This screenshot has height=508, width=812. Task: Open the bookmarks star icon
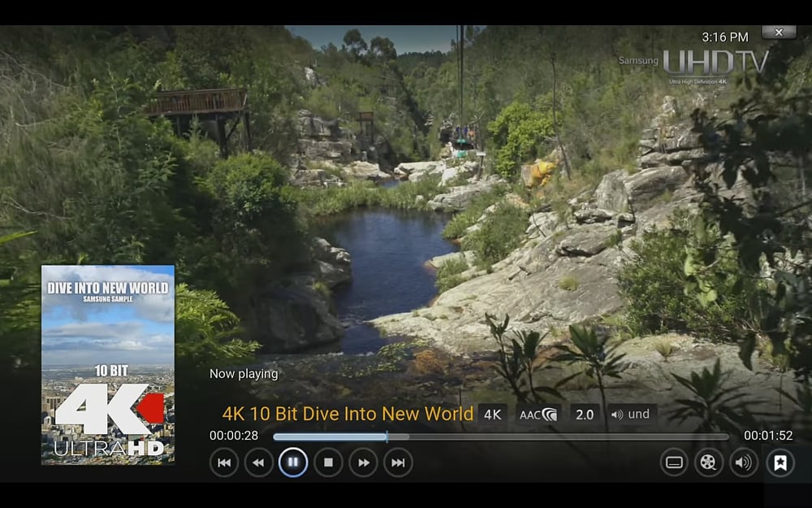pos(780,462)
